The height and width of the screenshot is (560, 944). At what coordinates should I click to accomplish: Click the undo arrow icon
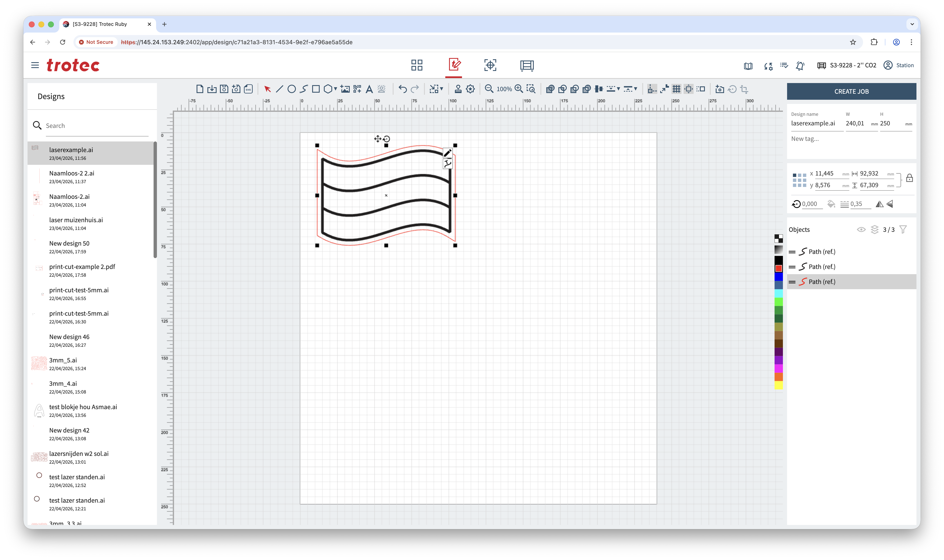click(x=403, y=89)
